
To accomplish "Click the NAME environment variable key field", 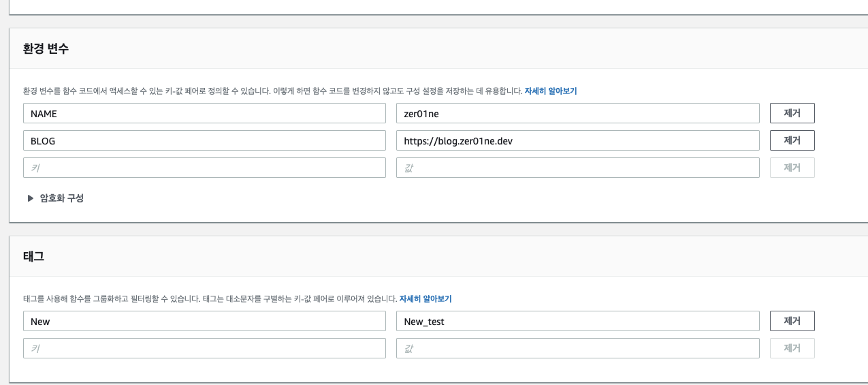I will [x=204, y=113].
